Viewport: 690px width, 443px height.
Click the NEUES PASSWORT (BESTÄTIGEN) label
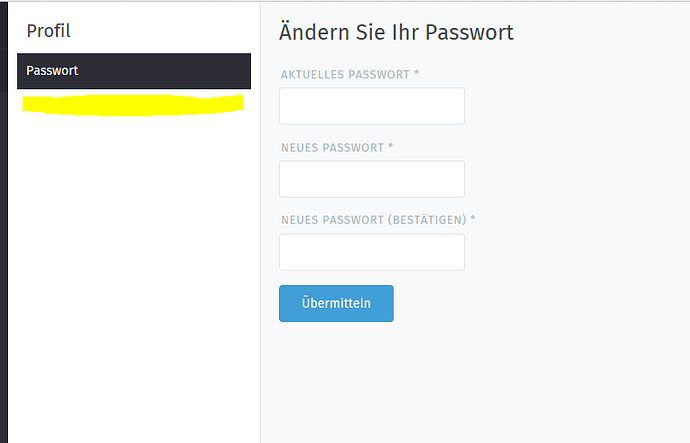[374, 220]
